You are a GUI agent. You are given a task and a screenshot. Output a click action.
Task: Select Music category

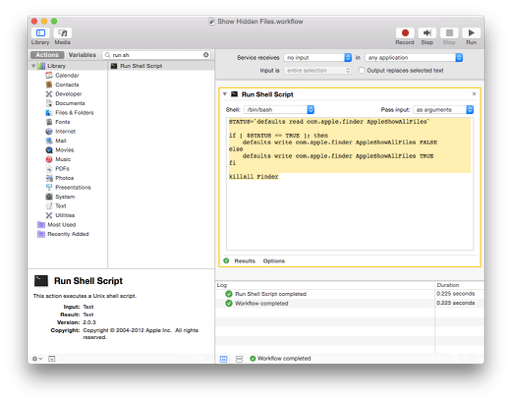[x=63, y=159]
